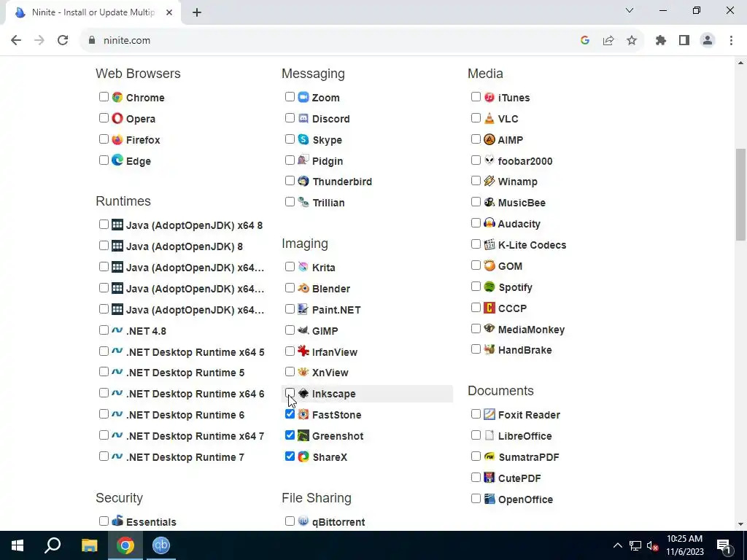747x560 pixels.
Task: Uncheck the Greenshot checkbox
Action: click(x=290, y=435)
